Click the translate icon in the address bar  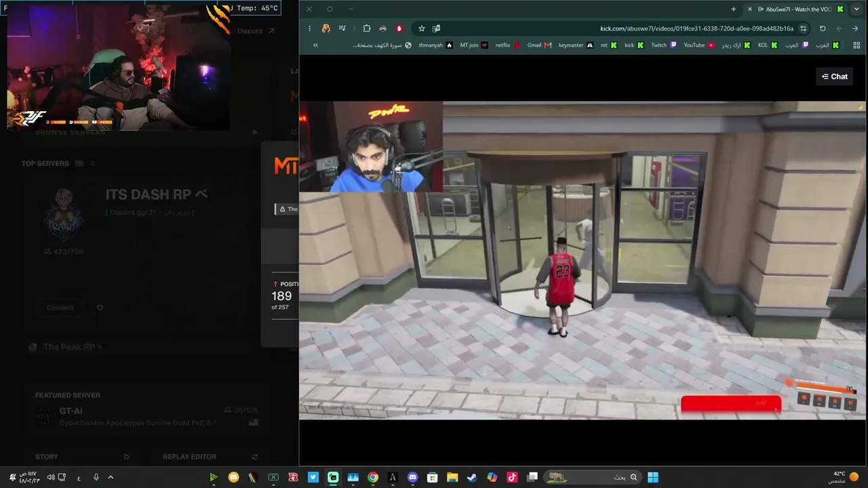[x=436, y=28]
